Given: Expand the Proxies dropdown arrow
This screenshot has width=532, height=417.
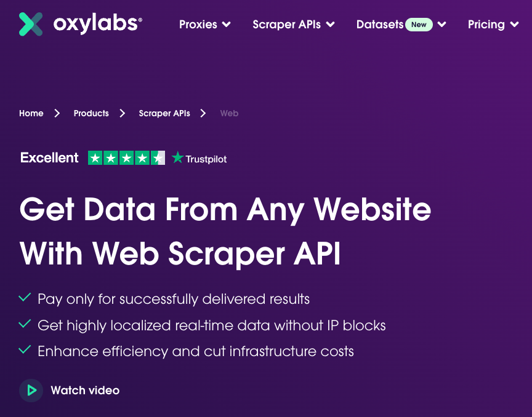Looking at the screenshot, I should point(227,25).
